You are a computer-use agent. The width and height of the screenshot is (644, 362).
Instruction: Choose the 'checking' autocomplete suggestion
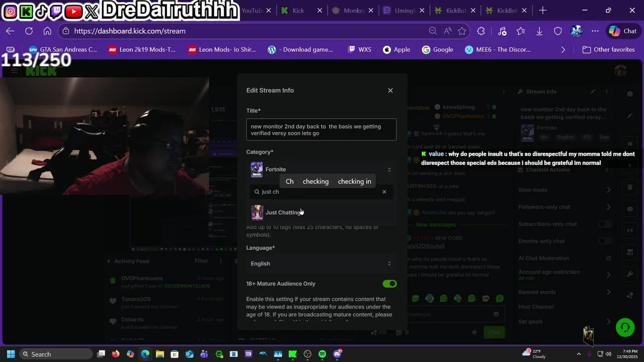[315, 182]
